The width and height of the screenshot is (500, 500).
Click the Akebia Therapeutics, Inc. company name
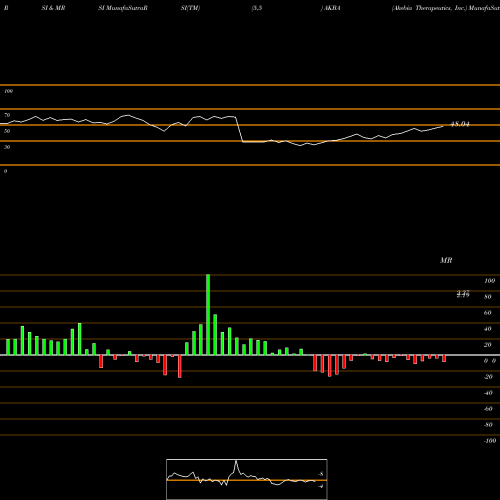(429, 8)
